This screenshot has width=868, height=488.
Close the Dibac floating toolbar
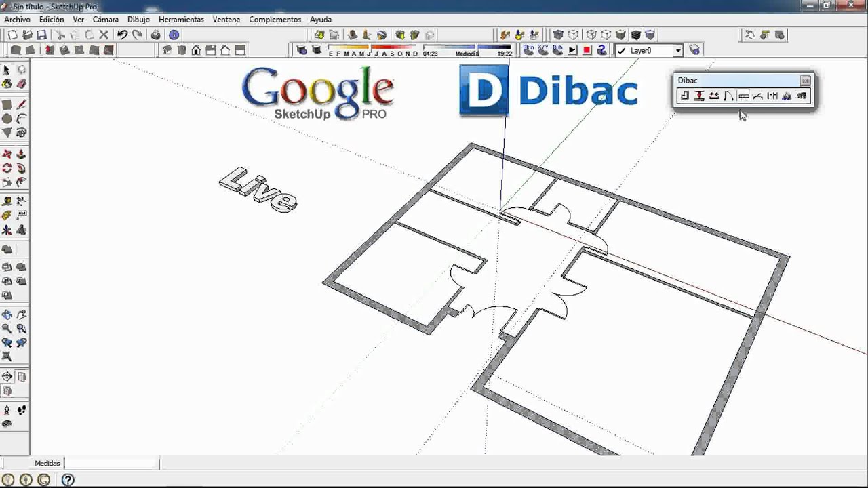point(805,80)
